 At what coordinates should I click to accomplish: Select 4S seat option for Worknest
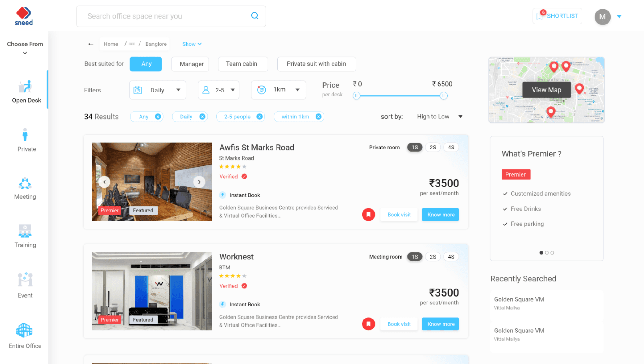pyautogui.click(x=451, y=257)
